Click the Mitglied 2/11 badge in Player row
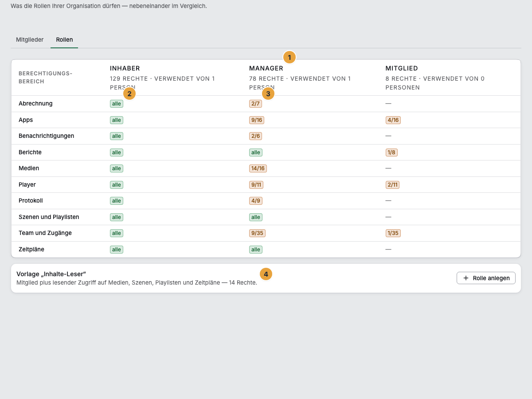Screen dimensions: 532x399 point(392,185)
